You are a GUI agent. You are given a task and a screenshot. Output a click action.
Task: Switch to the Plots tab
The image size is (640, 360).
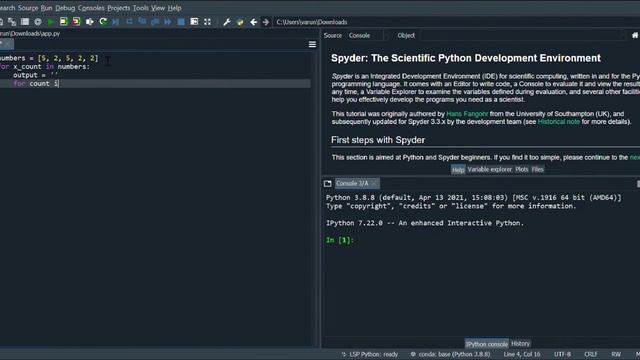pos(522,169)
